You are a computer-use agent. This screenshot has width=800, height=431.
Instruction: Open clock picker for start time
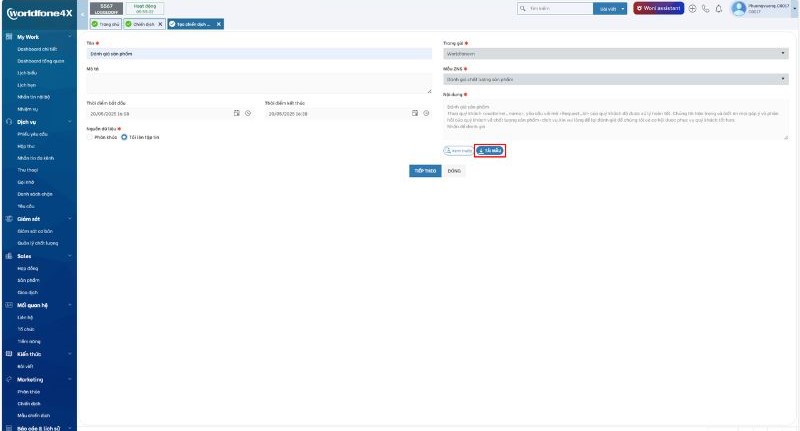[248, 113]
